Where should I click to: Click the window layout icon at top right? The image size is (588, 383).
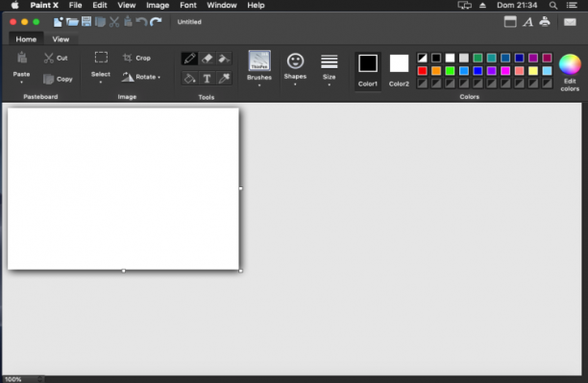tap(510, 22)
